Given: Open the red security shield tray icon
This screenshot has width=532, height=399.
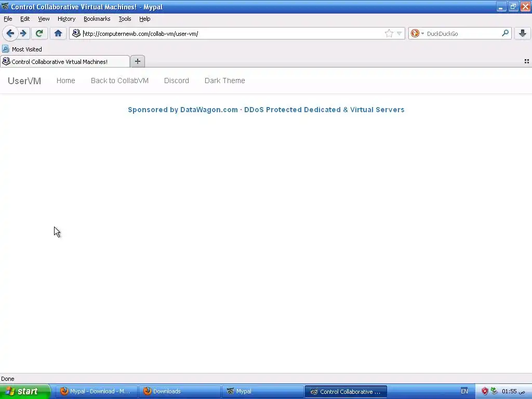Looking at the screenshot, I should pos(485,391).
